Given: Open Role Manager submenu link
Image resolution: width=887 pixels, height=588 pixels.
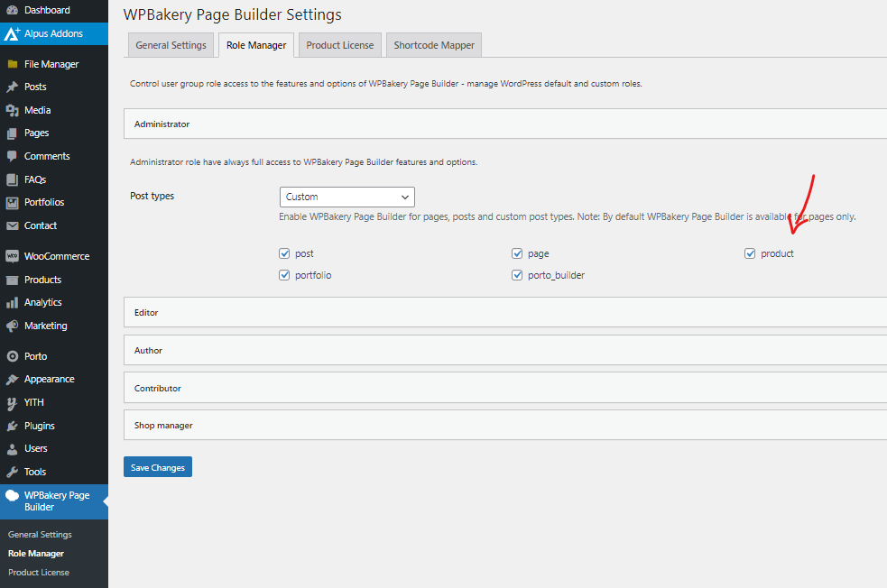Looking at the screenshot, I should tap(36, 554).
